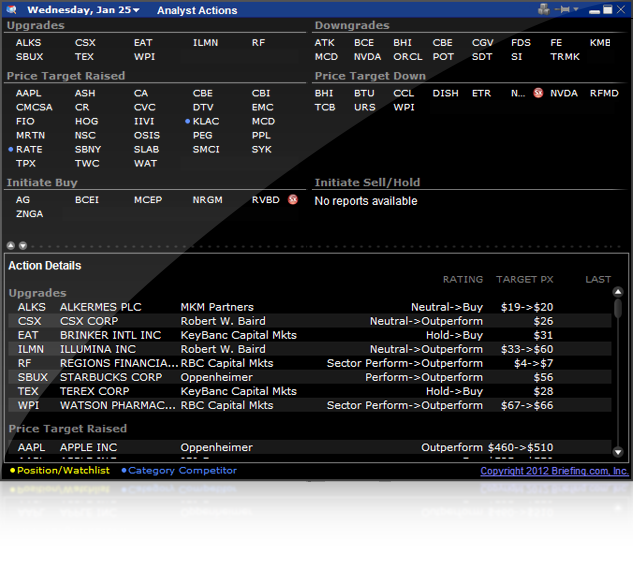
Task: Click the Initiate Sell/Hold section heading
Action: click(367, 183)
